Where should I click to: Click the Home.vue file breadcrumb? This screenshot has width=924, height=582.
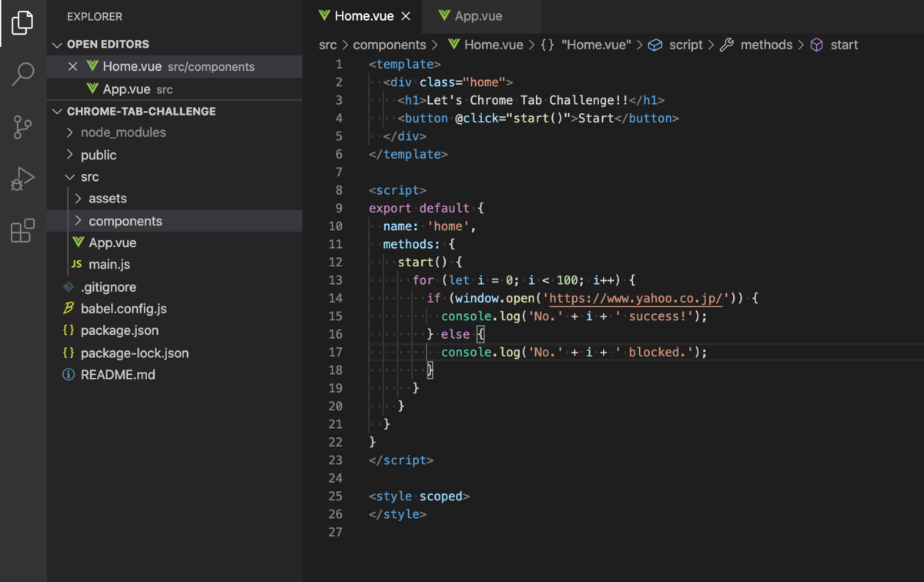click(494, 45)
